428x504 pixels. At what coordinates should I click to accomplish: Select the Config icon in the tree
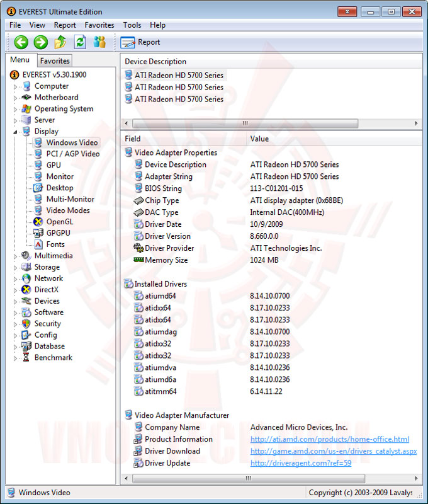[x=26, y=335]
